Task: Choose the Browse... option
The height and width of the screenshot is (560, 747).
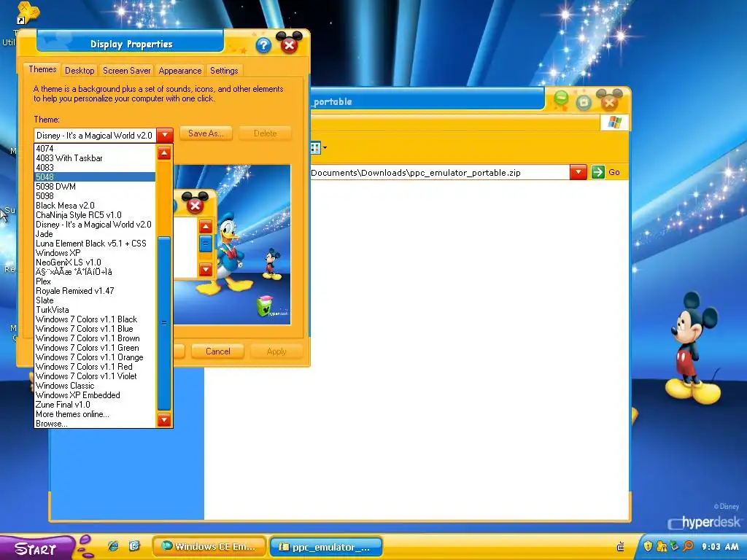Action: [96, 424]
